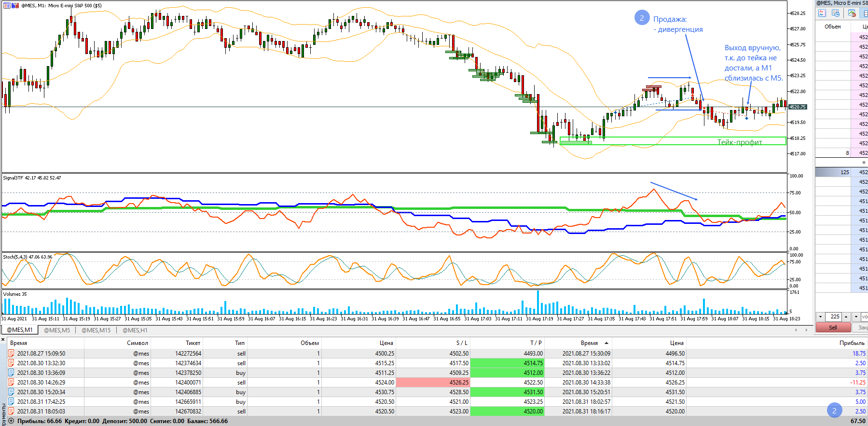Open the volume dropdown arrow beside vol field
868x426 pixels.
click(856, 316)
